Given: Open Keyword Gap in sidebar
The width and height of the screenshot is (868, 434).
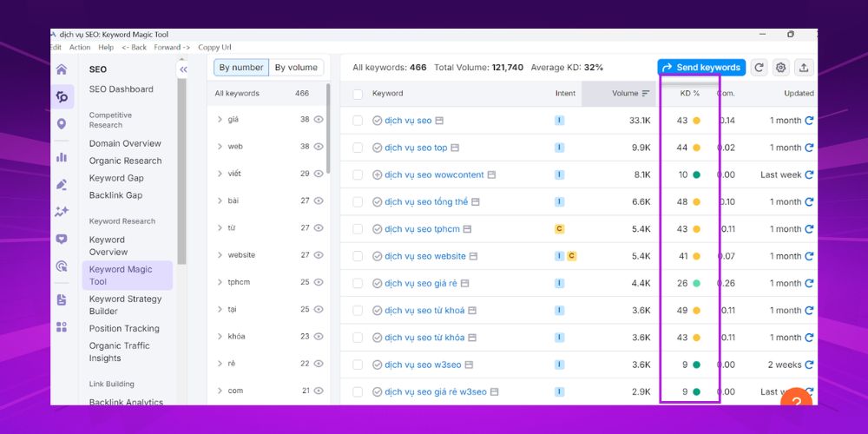Looking at the screenshot, I should 116,178.
